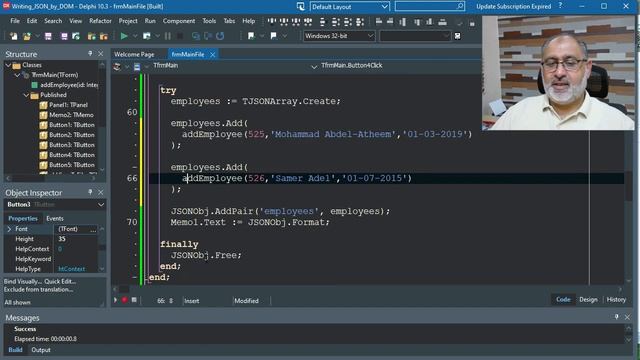Collapse the Published folder node

pyautogui.click(x=26, y=95)
